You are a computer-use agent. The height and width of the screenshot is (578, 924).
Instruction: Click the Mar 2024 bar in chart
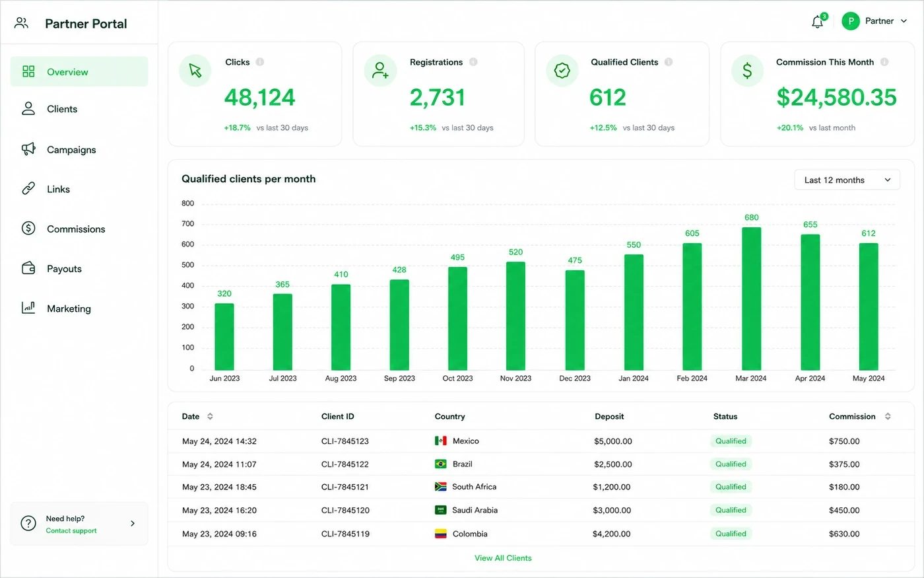click(x=751, y=299)
